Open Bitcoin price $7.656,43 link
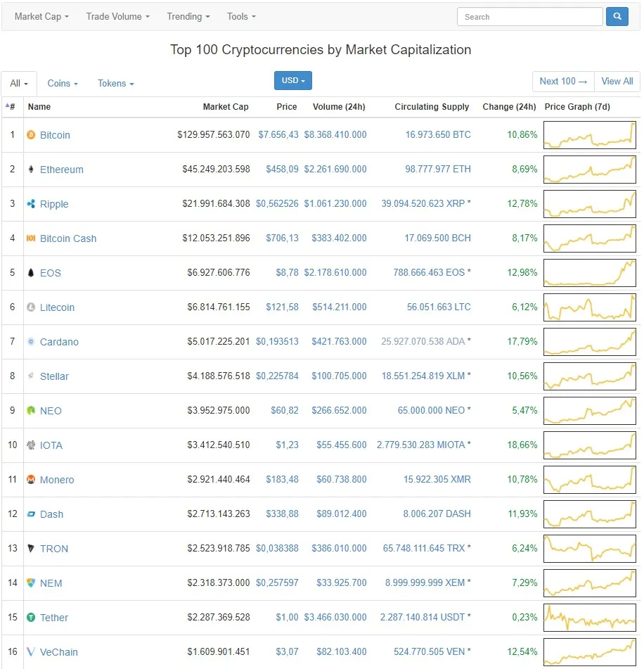Screen dimensions: 644x669 point(278,134)
